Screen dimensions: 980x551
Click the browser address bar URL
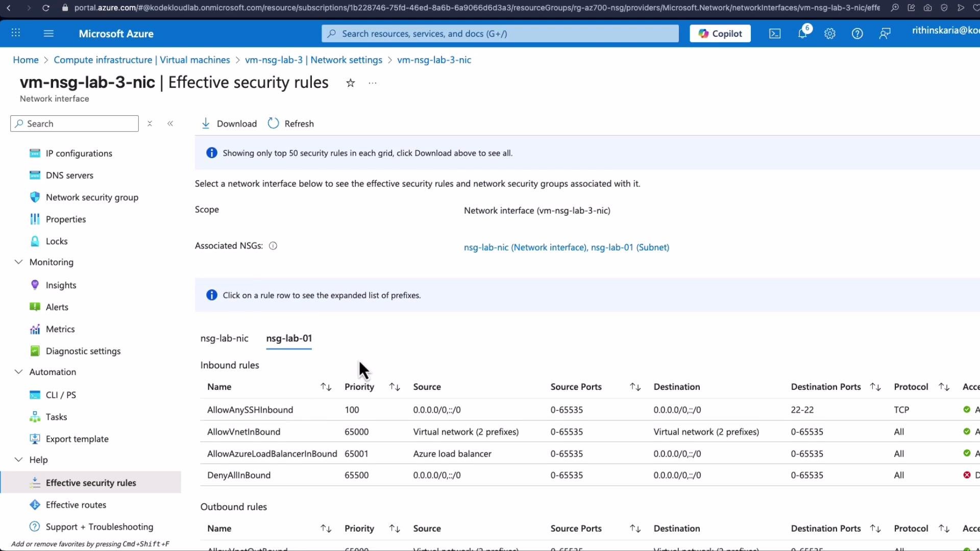477,8
